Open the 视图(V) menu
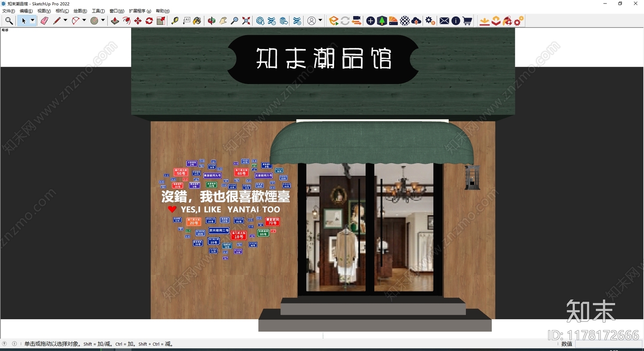644x351 pixels. 44,11
